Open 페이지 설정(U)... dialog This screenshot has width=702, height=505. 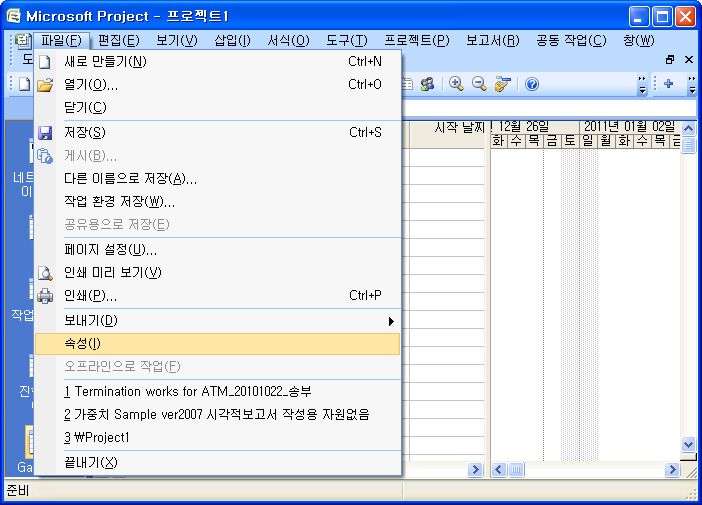(x=218, y=250)
